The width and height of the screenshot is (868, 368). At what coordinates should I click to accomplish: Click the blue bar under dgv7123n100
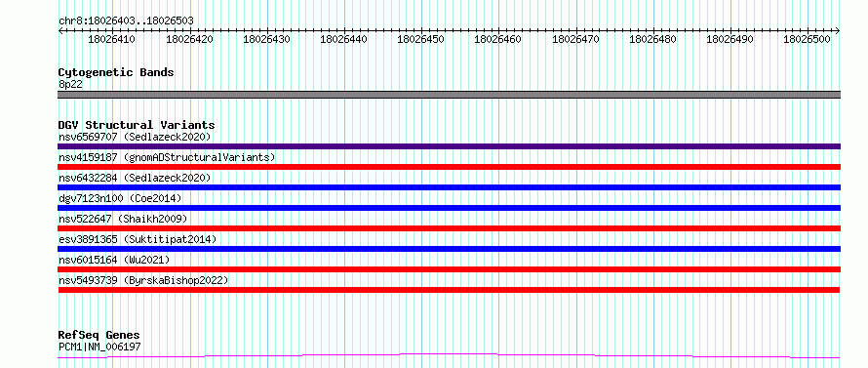[x=449, y=208]
